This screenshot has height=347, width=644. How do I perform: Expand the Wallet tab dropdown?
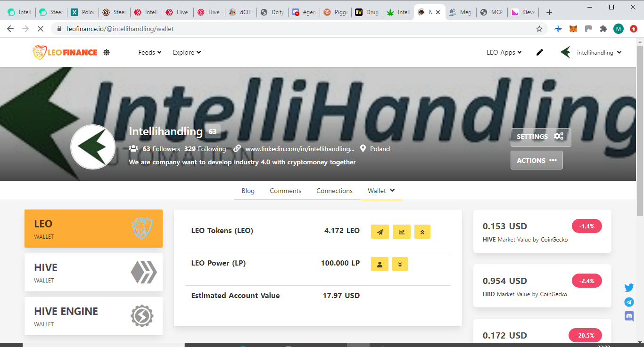[x=381, y=191]
